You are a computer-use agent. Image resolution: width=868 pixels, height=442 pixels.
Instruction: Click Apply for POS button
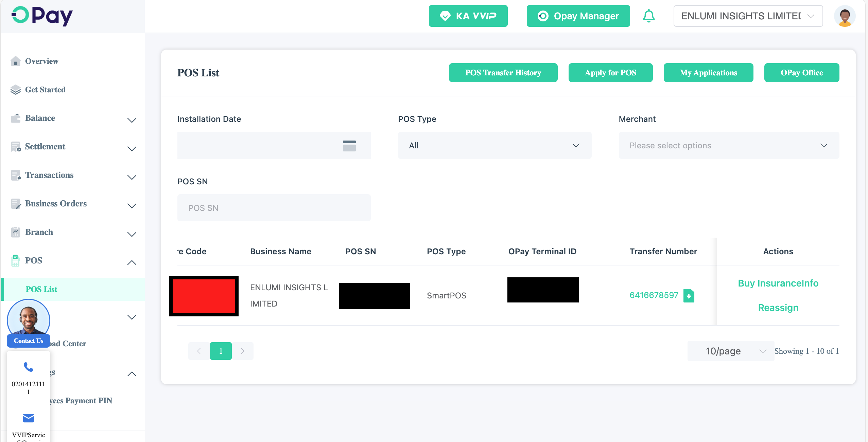[610, 73]
